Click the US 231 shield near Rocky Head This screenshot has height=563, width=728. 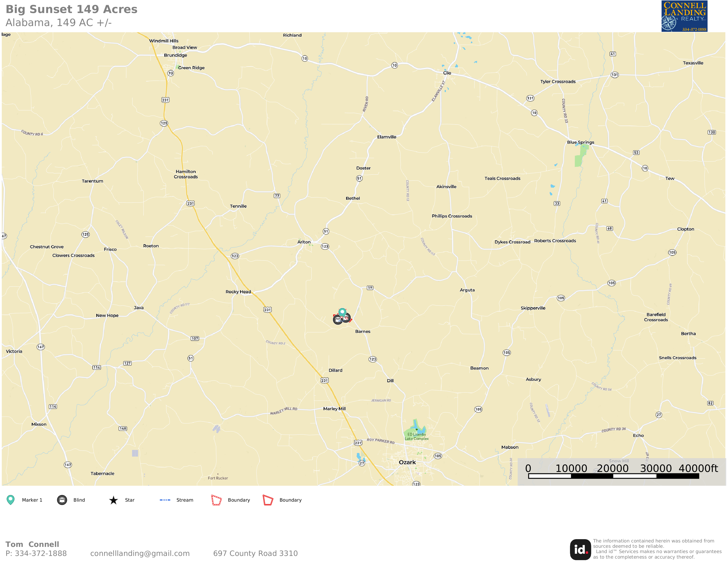click(x=268, y=310)
